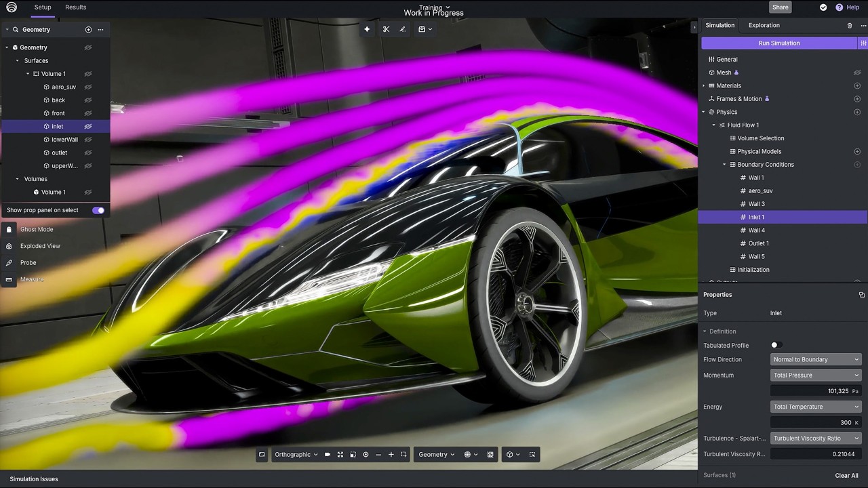Screen dimensions: 868x488
Task: Open the Orthographic view dropdown
Action: [x=296, y=454]
